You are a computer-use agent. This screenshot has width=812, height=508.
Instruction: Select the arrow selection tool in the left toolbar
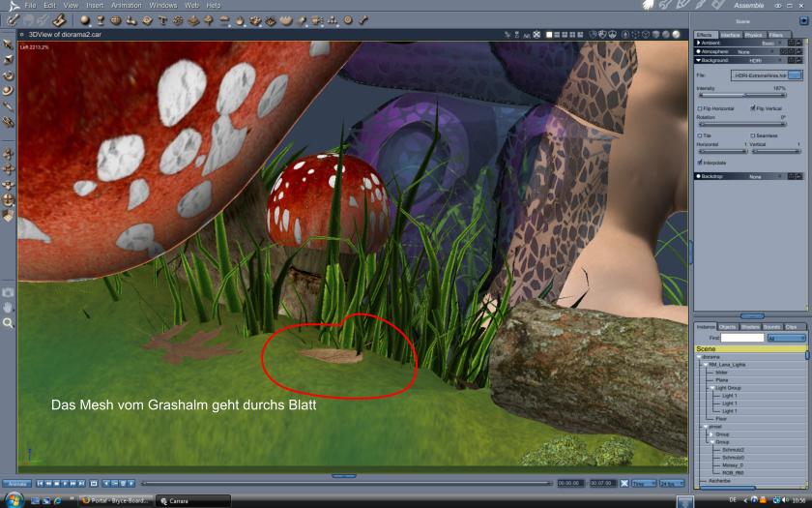pos(8,45)
